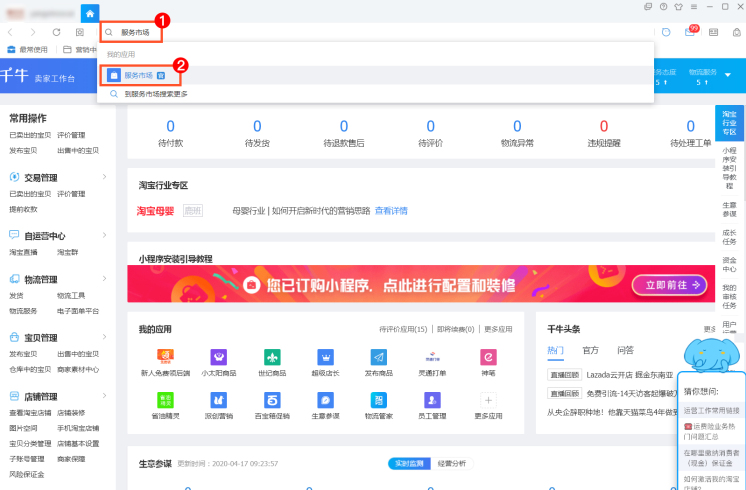Open the hamburger menu in title bar
The height and width of the screenshot is (490, 746).
tap(694, 7)
